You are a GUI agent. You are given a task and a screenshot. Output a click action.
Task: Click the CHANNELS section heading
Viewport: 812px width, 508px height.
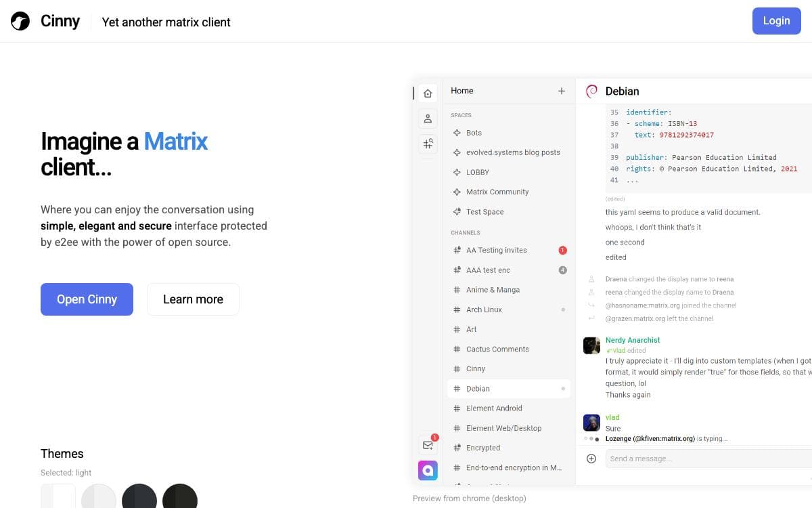[x=466, y=233]
